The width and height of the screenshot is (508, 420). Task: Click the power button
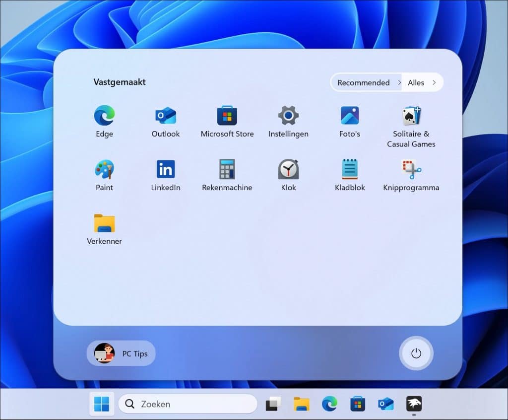pos(416,353)
